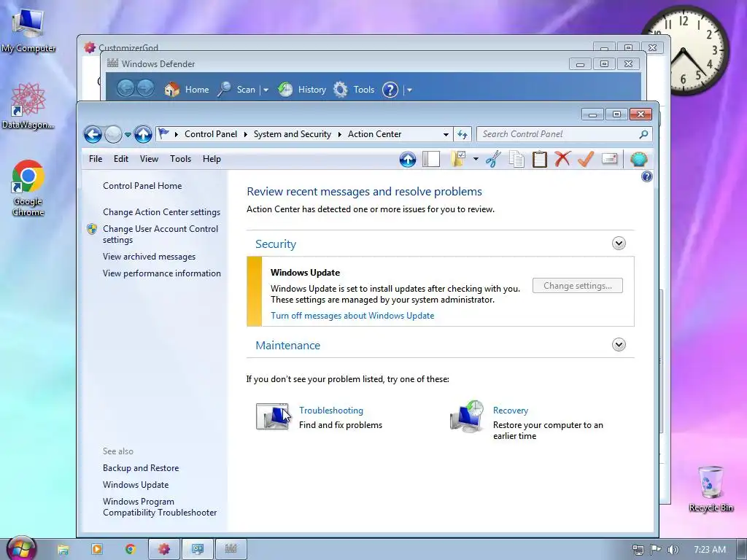Click Turn off messages about Windows Update
Screen dimensions: 747x560
(352, 316)
